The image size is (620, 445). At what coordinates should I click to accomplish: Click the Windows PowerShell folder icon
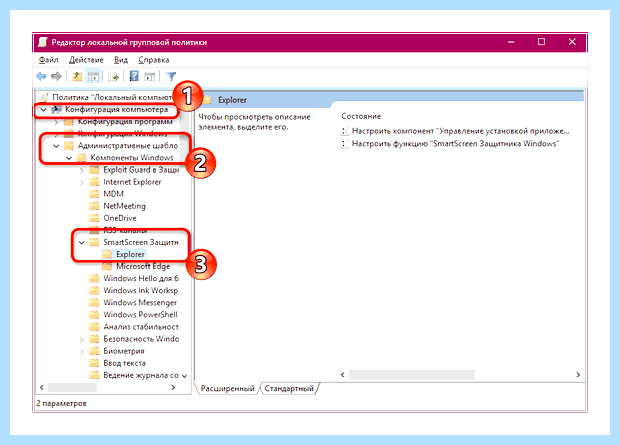[x=94, y=314]
